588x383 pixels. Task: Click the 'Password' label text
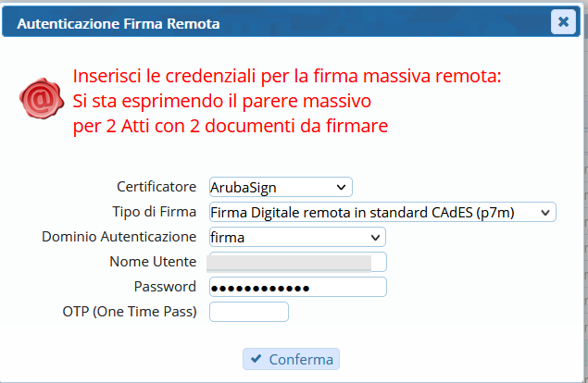tap(165, 287)
